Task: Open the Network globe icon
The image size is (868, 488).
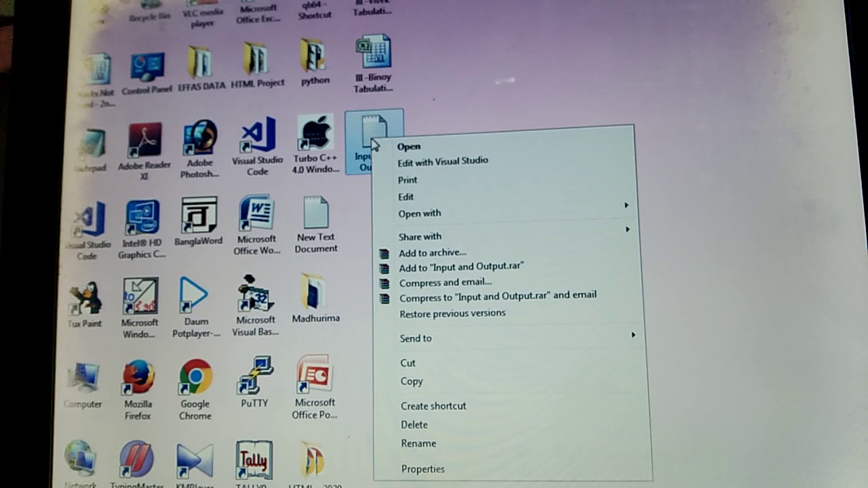Action: [x=80, y=464]
